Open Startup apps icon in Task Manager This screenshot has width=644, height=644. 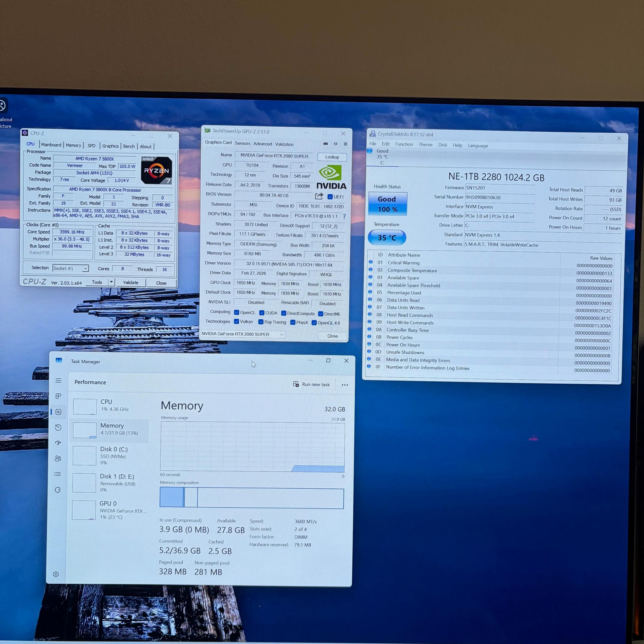58,443
